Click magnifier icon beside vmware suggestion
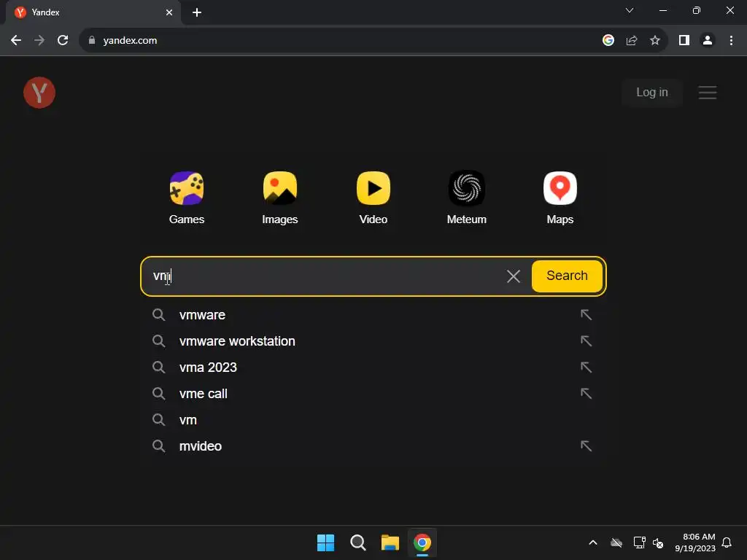The height and width of the screenshot is (560, 747). click(x=158, y=315)
